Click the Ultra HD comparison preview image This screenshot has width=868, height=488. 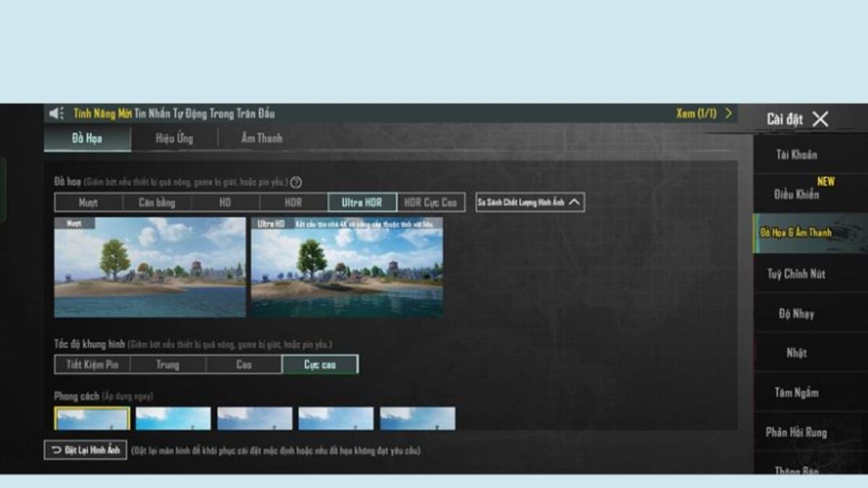[346, 267]
